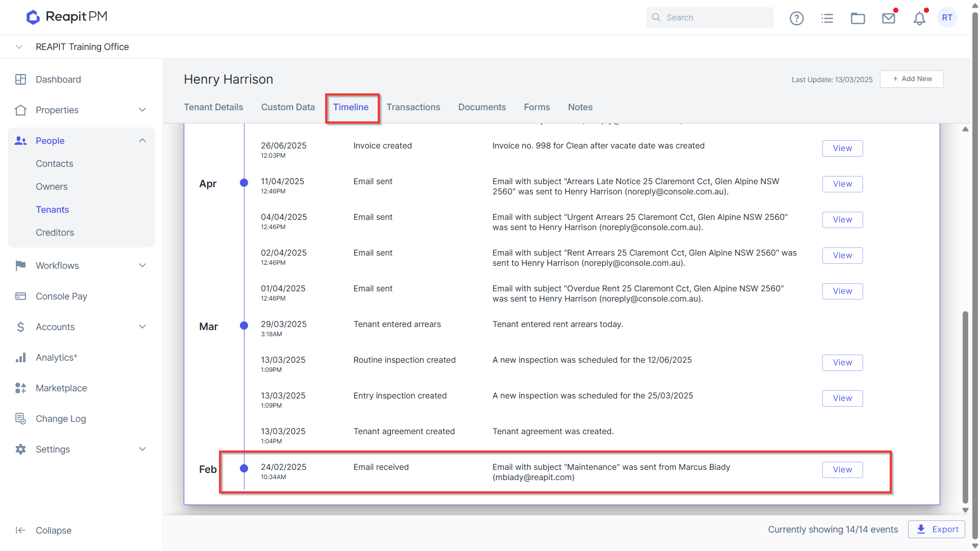Open the Change Log icon
This screenshot has width=980, height=551.
click(x=20, y=419)
